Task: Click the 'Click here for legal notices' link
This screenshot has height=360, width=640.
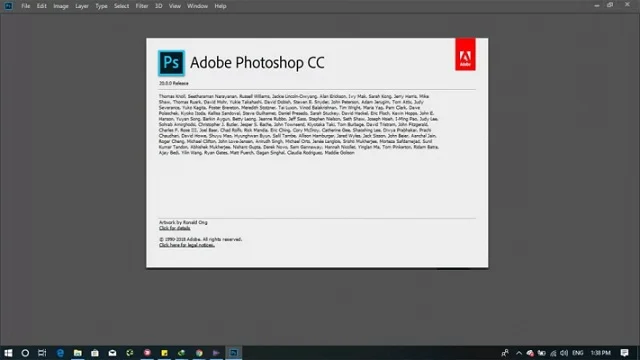Action: point(187,245)
